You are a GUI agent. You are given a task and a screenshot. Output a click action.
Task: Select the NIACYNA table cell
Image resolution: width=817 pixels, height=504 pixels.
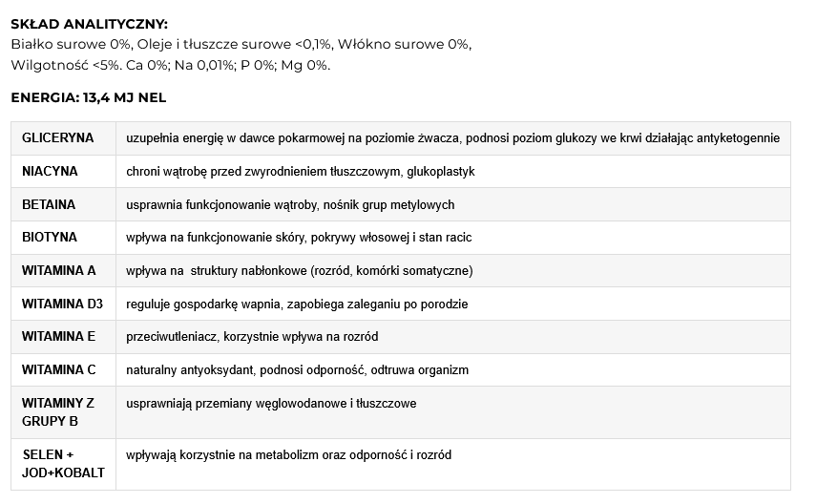64,172
